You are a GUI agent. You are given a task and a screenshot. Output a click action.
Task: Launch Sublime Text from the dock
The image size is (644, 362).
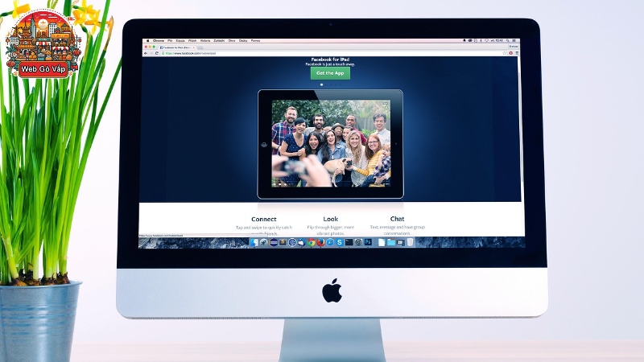click(283, 243)
